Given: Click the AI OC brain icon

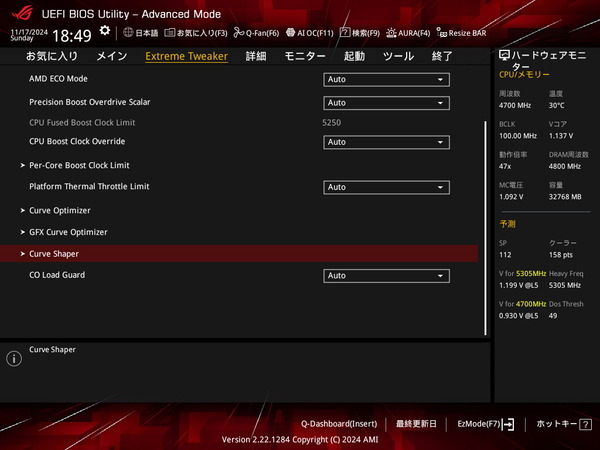Looking at the screenshot, I should pos(290,33).
